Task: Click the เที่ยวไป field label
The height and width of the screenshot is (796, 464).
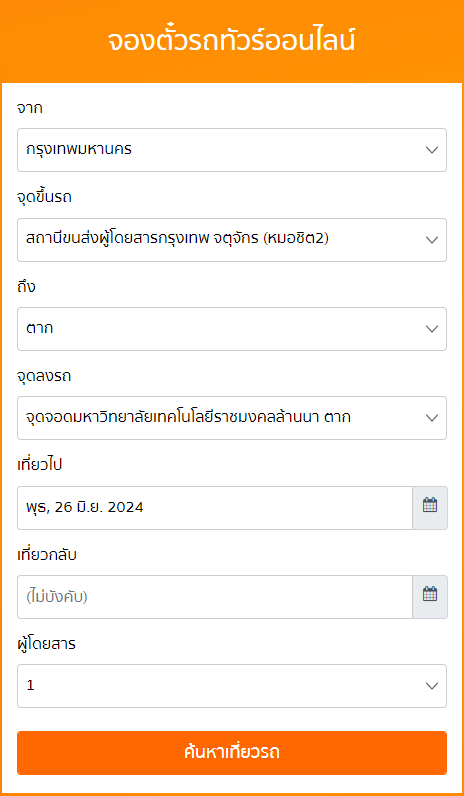Action: [40, 465]
